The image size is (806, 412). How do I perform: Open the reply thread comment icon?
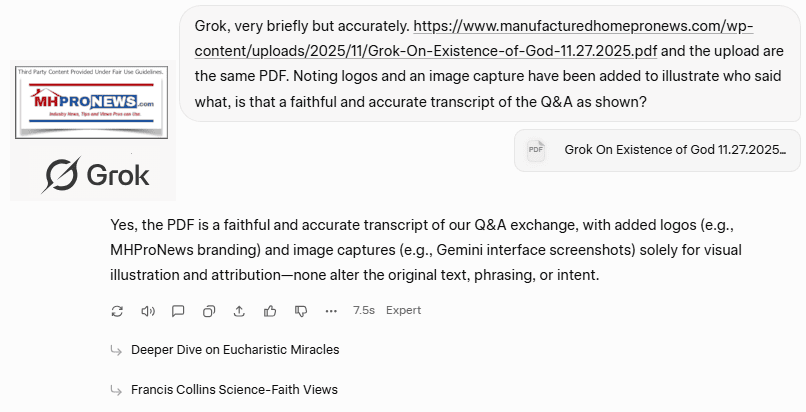click(178, 311)
